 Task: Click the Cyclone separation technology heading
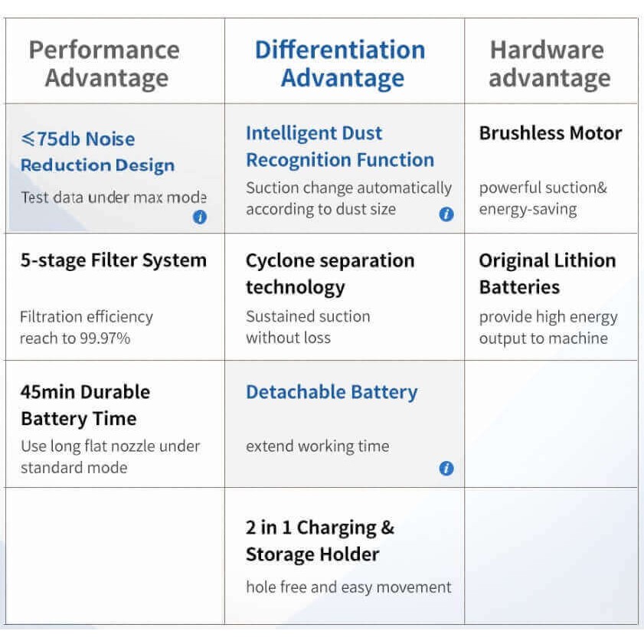coord(329,273)
